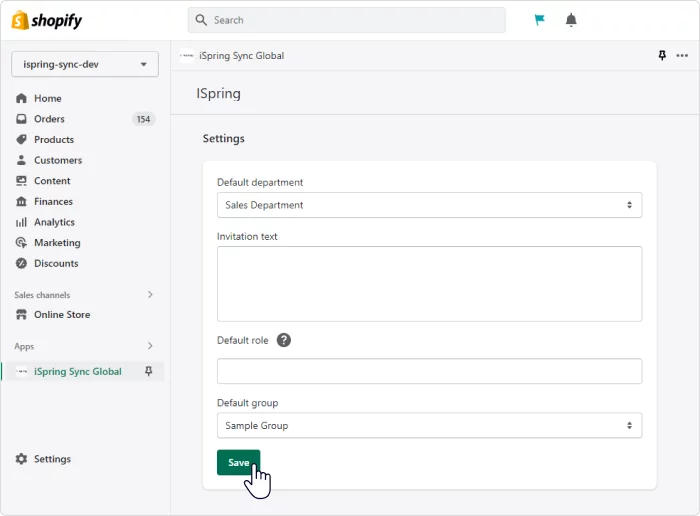Click the iSpring Sync Global header title

tap(242, 56)
